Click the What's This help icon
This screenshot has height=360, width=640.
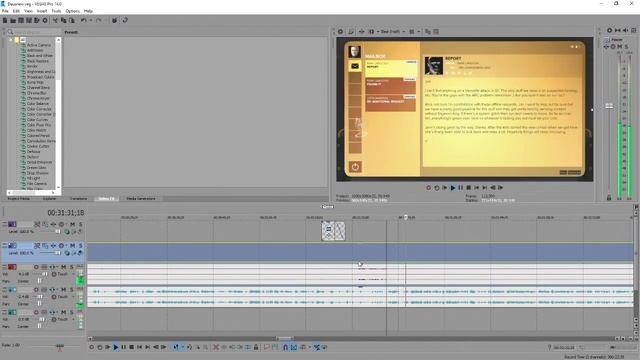click(125, 20)
